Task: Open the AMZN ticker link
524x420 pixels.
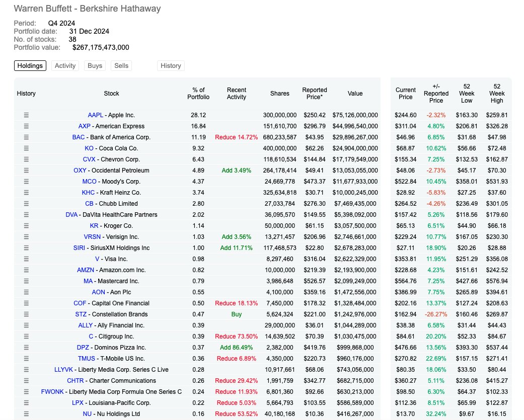Action: pyautogui.click(x=86, y=270)
